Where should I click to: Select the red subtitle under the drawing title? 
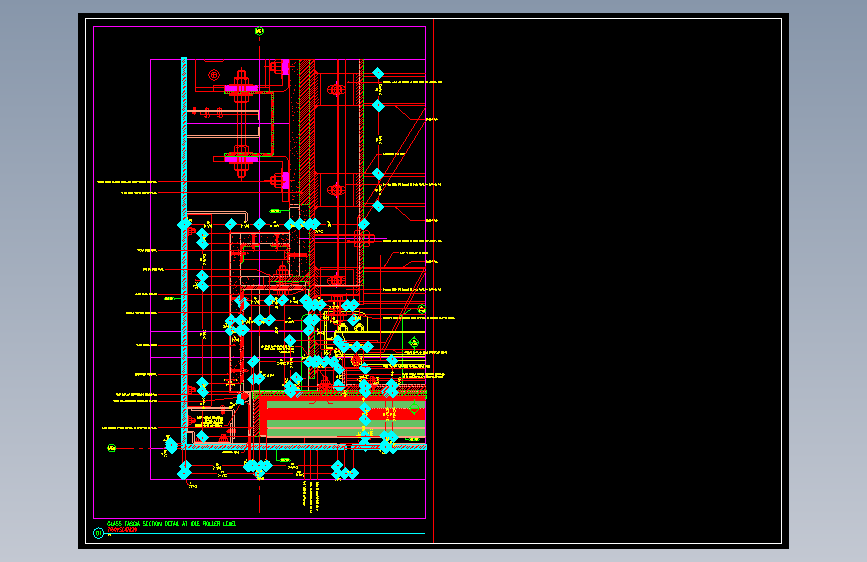[122, 530]
